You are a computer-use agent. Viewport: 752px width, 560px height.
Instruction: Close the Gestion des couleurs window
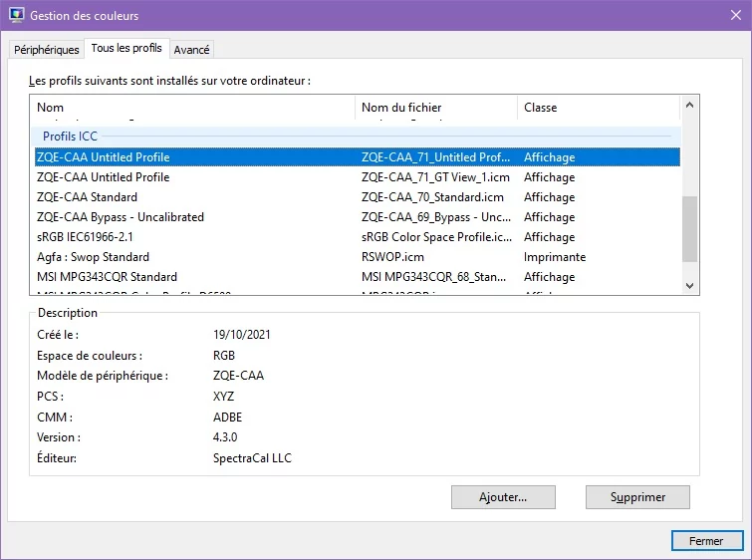click(x=736, y=15)
